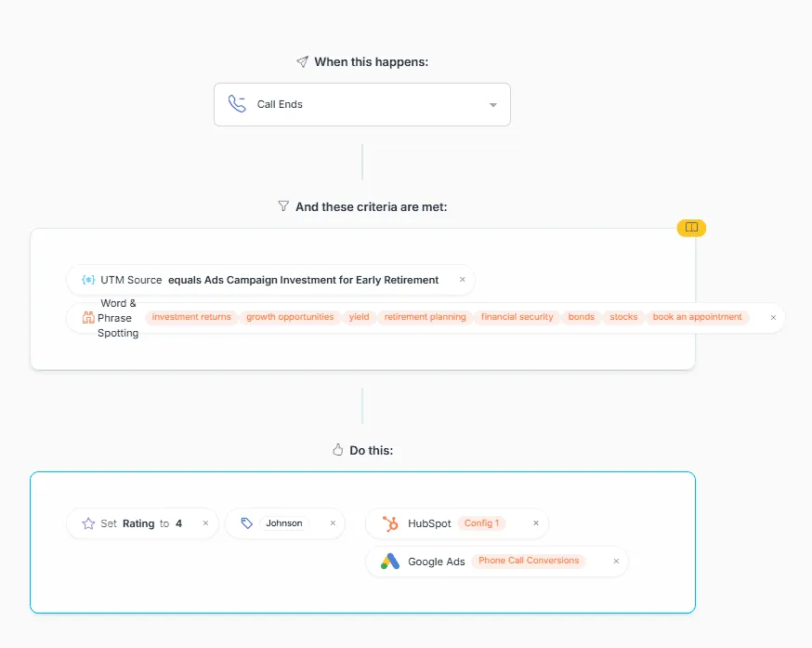Select the book an appointment phrase tag
This screenshot has height=648, width=812.
(x=697, y=317)
